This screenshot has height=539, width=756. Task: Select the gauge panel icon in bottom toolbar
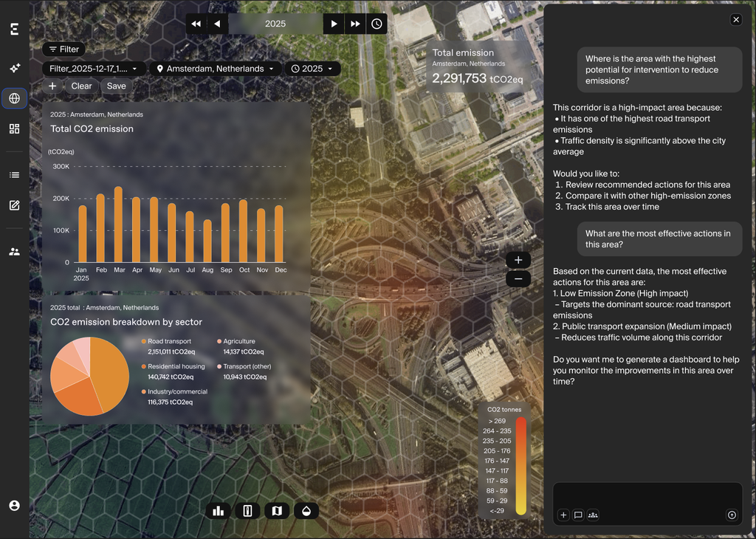(x=248, y=511)
